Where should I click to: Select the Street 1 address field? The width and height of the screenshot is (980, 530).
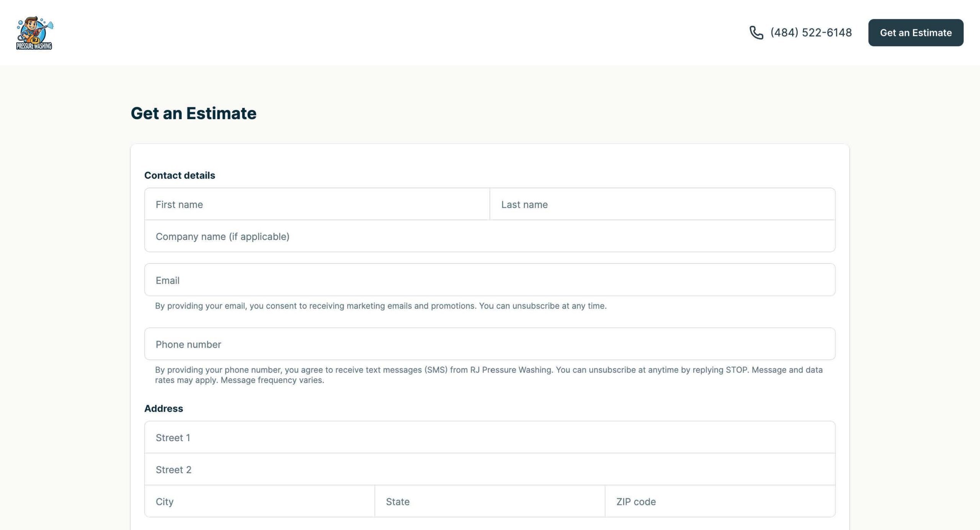490,437
